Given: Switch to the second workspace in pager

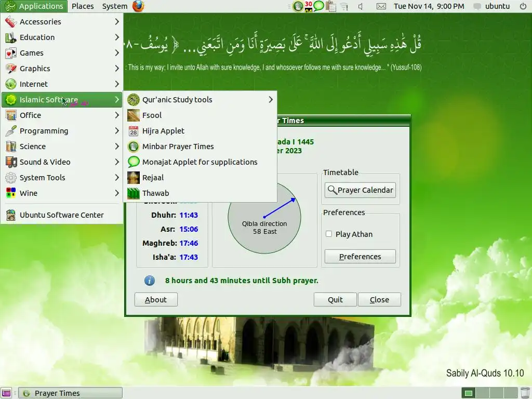Looking at the screenshot, I should (483, 393).
